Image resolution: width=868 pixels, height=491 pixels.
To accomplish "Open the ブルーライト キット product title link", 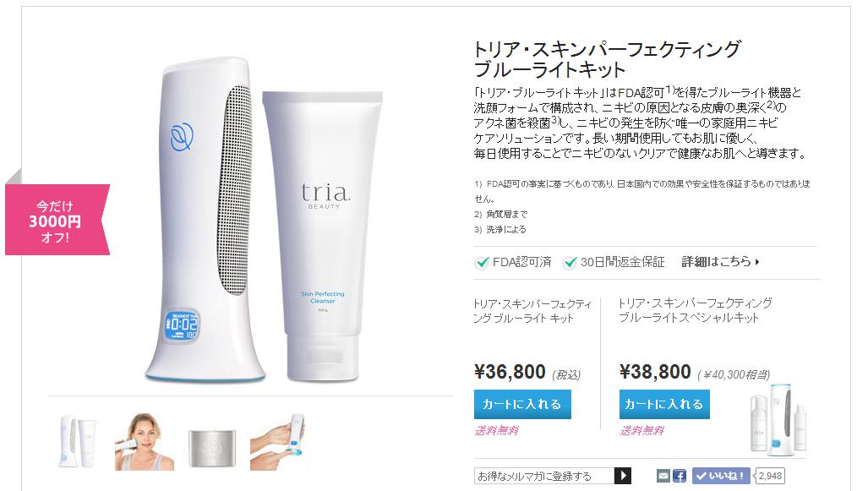I will click(x=532, y=310).
